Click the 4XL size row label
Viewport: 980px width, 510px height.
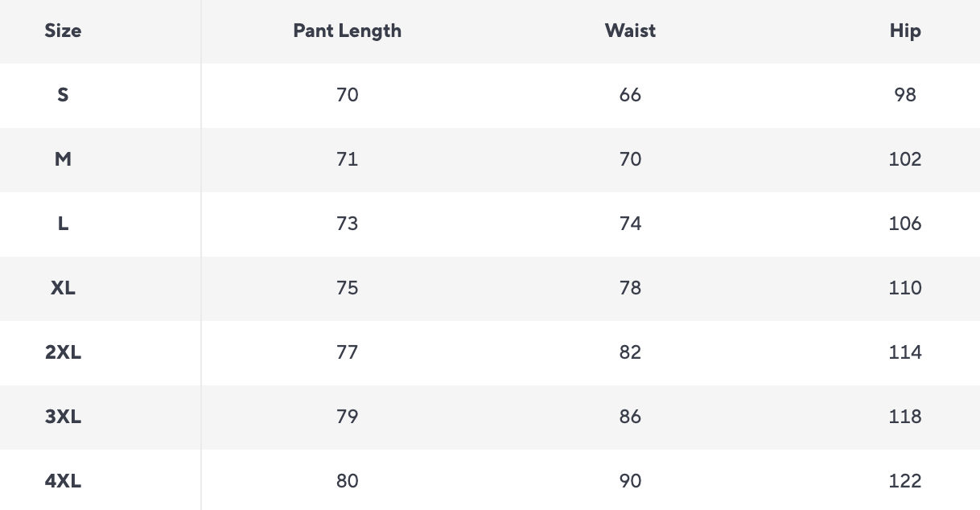[63, 481]
